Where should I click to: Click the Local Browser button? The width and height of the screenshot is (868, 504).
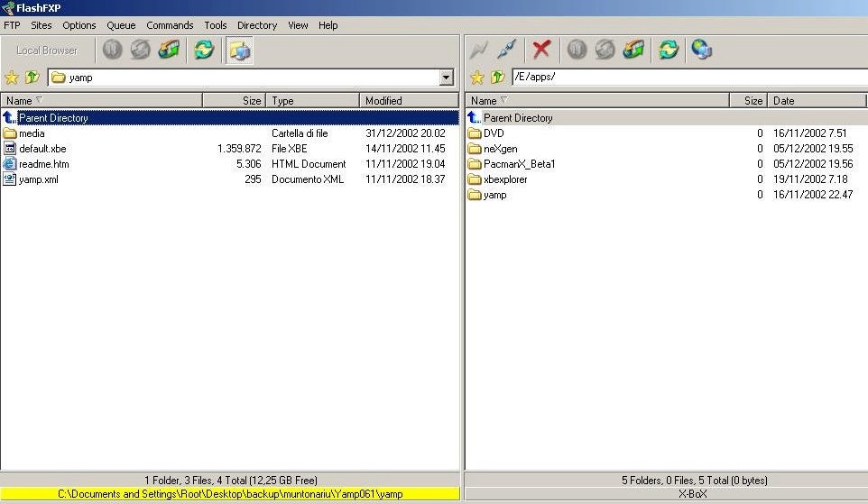click(x=47, y=50)
